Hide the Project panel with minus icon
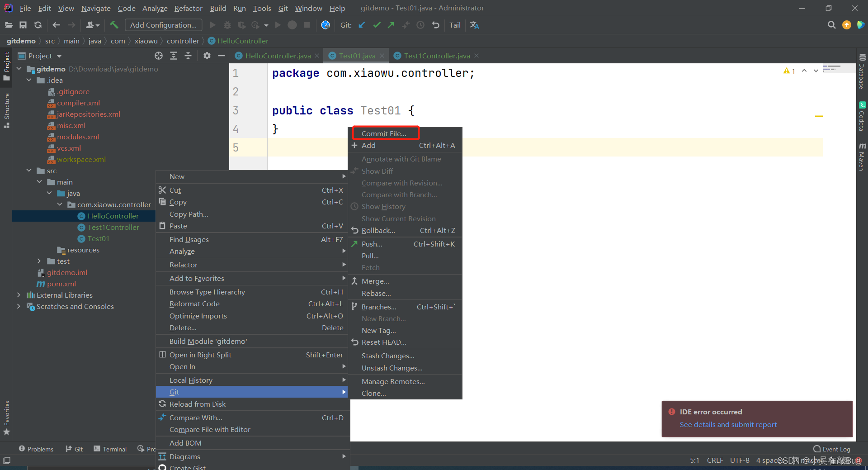The height and width of the screenshot is (470, 868). point(222,56)
